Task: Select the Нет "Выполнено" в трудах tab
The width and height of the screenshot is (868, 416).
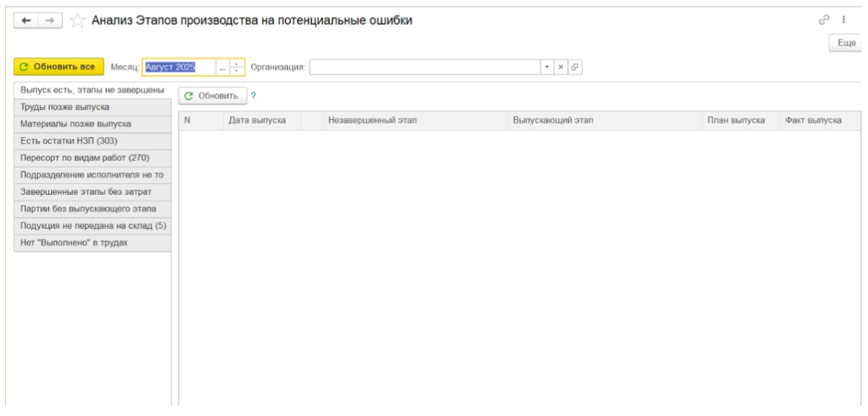Action: 93,243
